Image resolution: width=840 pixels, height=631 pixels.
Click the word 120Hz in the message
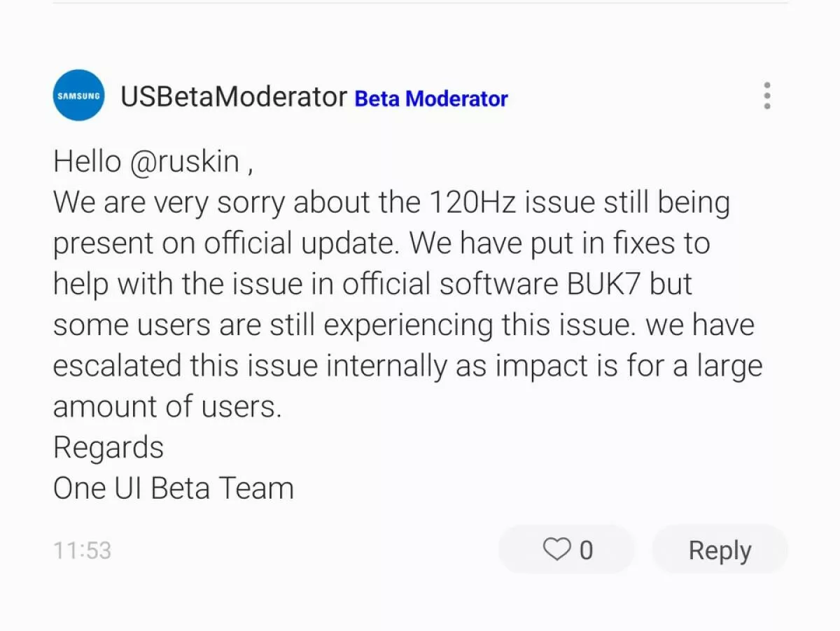tap(469, 203)
